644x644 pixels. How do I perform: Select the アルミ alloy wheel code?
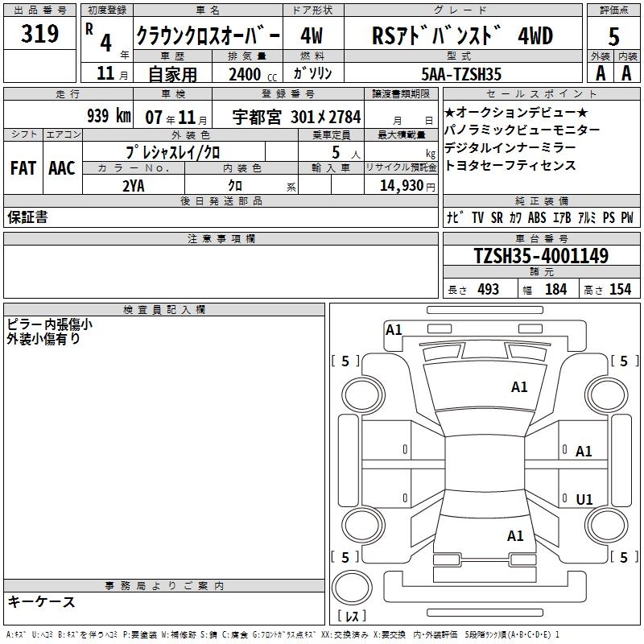click(x=587, y=217)
